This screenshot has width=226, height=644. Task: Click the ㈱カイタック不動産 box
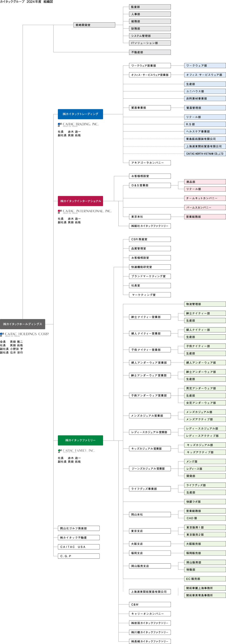click(79, 537)
